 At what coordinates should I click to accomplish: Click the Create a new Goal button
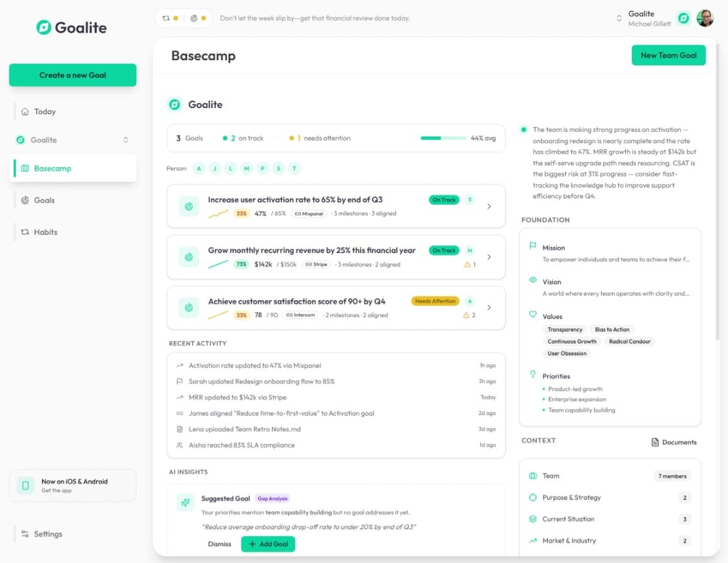[x=72, y=75]
